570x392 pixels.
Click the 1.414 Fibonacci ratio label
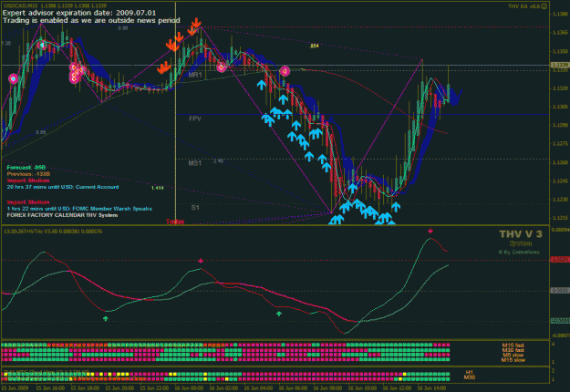tap(158, 188)
